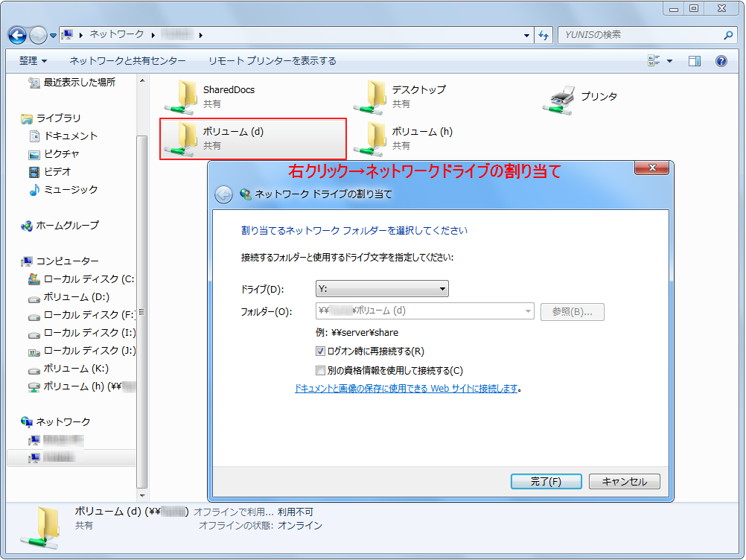Click the refresh button beside address bar
The width and height of the screenshot is (746, 560).
[543, 35]
